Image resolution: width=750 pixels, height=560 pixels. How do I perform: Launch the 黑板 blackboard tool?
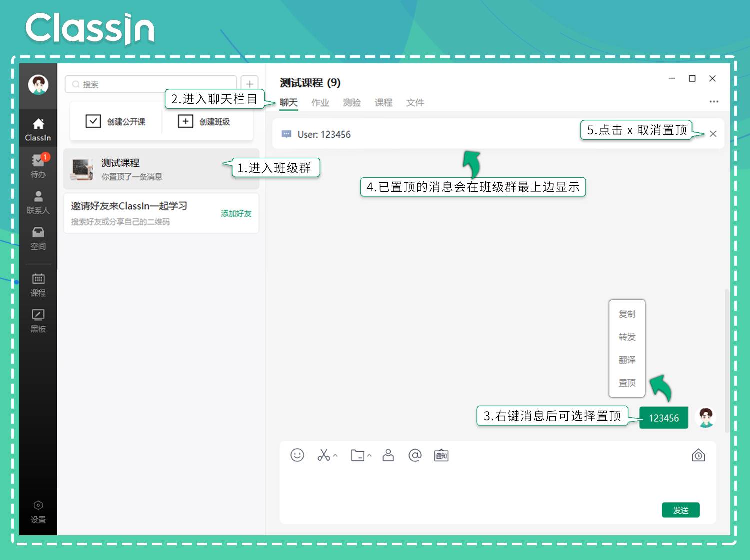(38, 321)
